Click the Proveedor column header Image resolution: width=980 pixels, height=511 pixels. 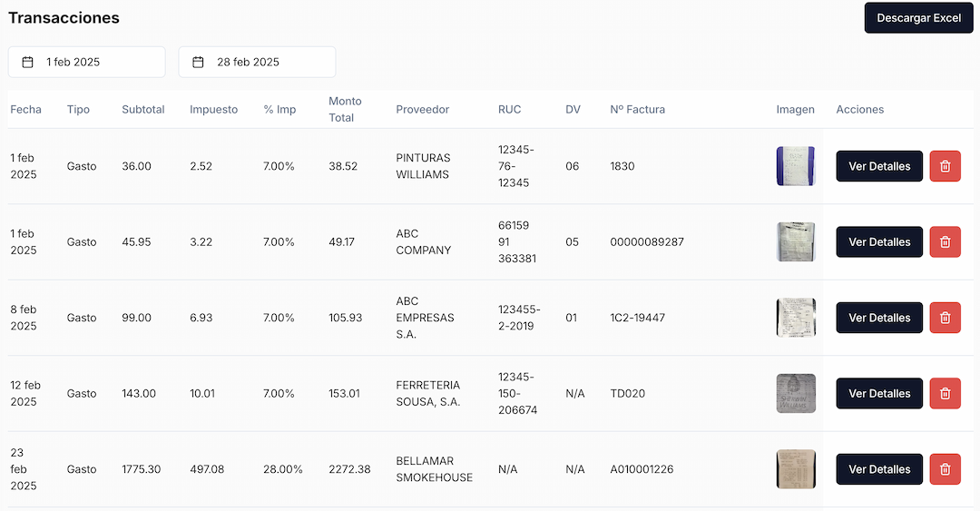click(x=423, y=110)
